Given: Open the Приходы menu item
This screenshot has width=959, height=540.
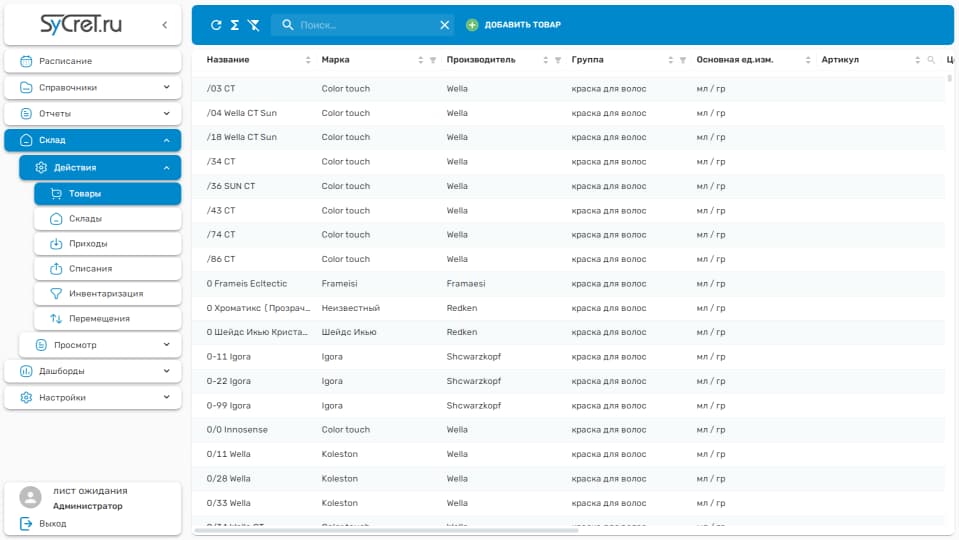Looking at the screenshot, I should click(108, 244).
